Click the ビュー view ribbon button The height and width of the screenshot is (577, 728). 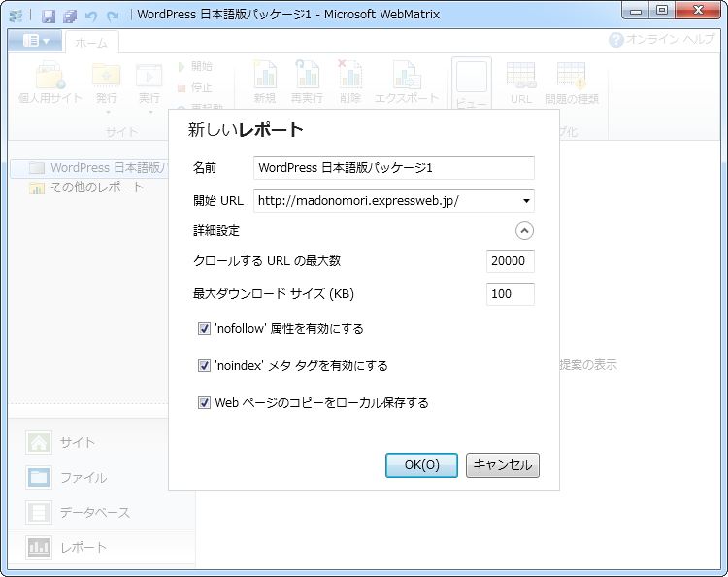tap(471, 84)
